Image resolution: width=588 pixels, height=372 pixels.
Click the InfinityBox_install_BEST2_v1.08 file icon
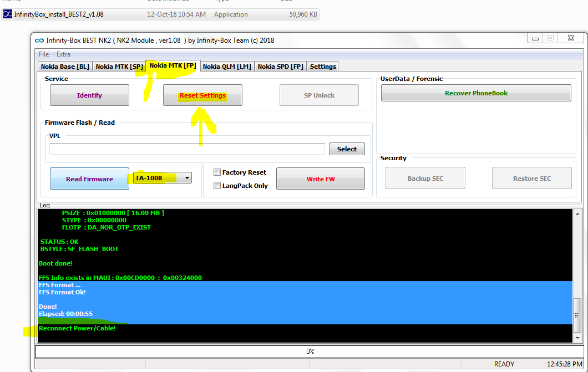(x=8, y=14)
